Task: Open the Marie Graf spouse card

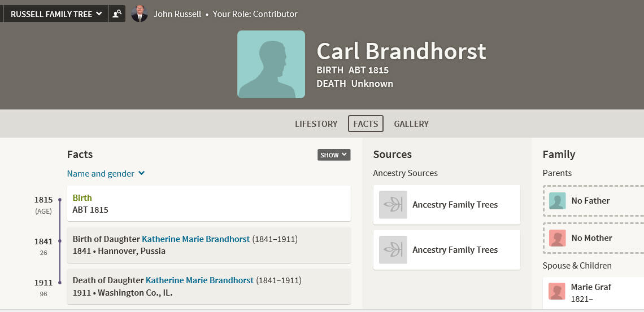Action: (593, 293)
